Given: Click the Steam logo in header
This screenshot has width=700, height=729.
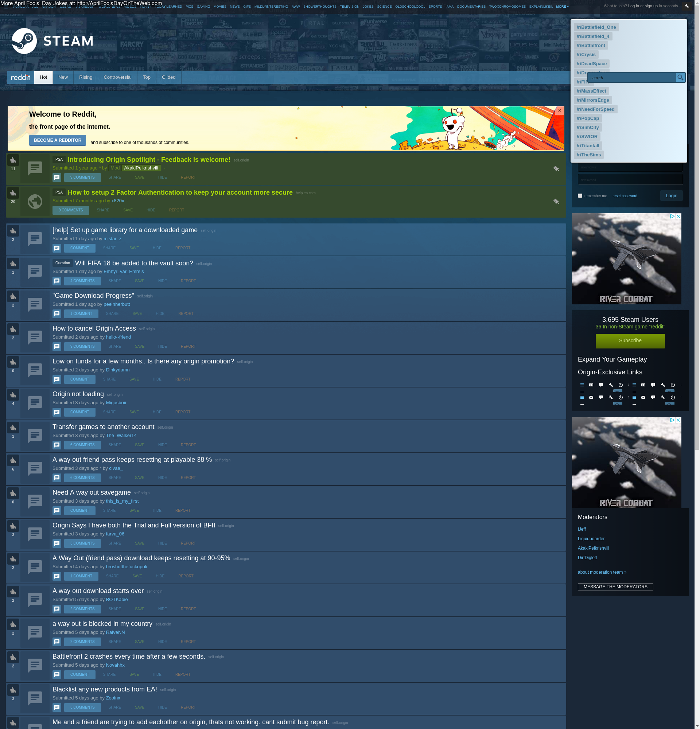Looking at the screenshot, I should click(52, 41).
